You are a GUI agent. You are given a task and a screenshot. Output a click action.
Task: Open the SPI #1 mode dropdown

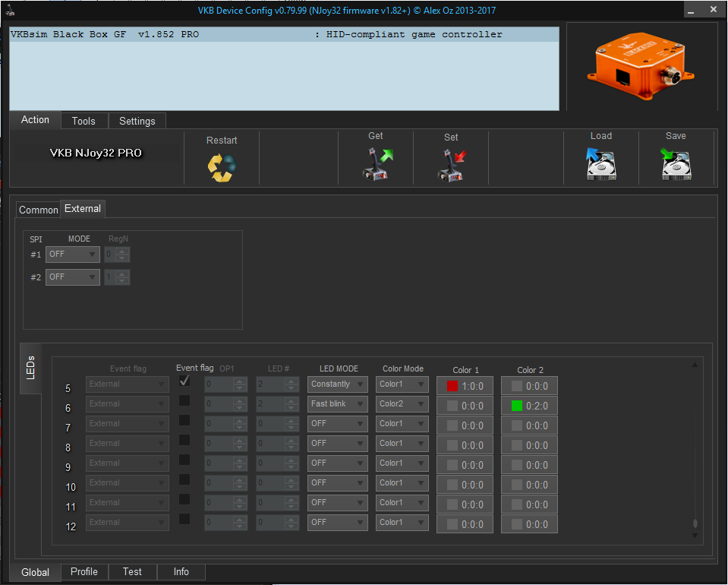pyautogui.click(x=73, y=255)
